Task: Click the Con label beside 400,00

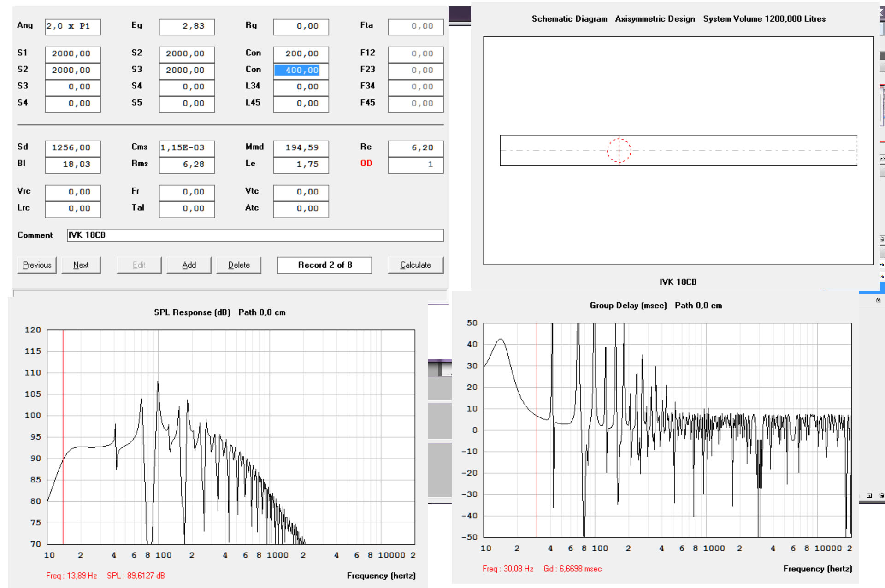Action: pos(253,70)
